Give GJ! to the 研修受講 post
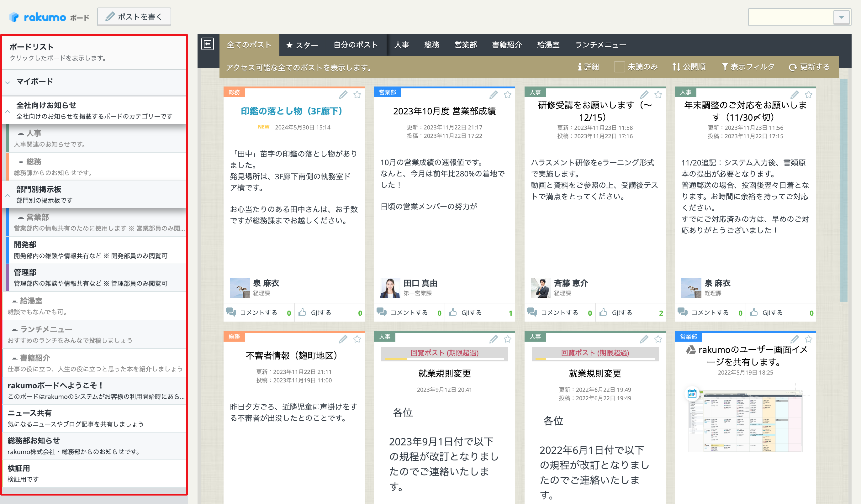Image resolution: width=861 pixels, height=504 pixels. [631, 312]
